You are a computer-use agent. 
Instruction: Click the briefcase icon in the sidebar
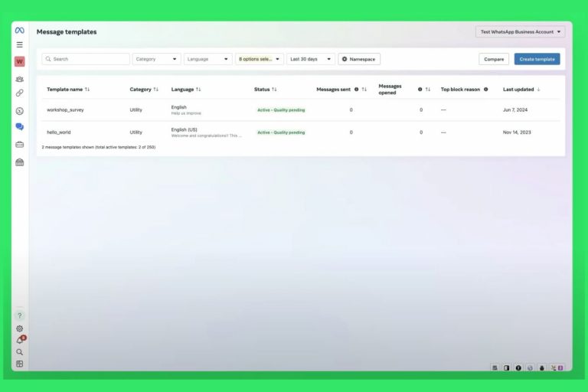coord(19,144)
